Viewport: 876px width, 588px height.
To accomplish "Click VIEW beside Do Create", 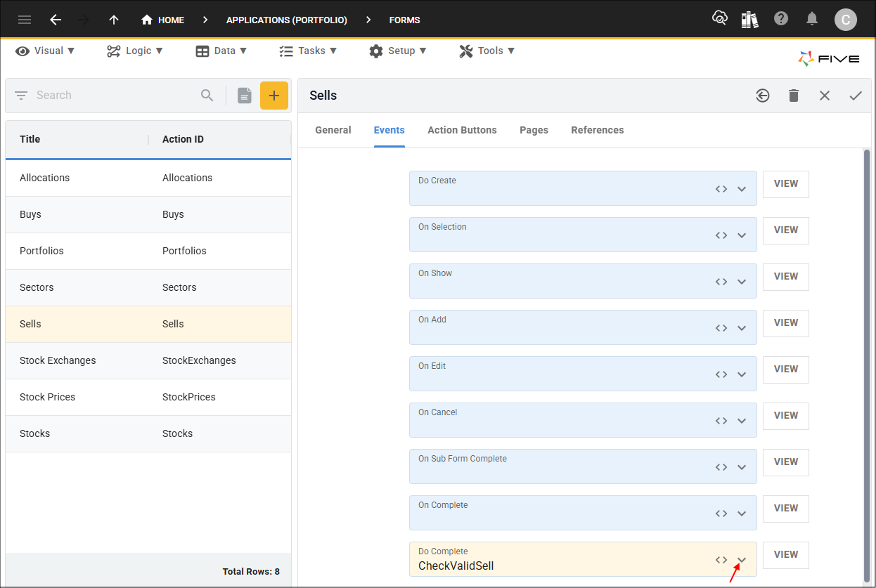I will pyautogui.click(x=786, y=184).
